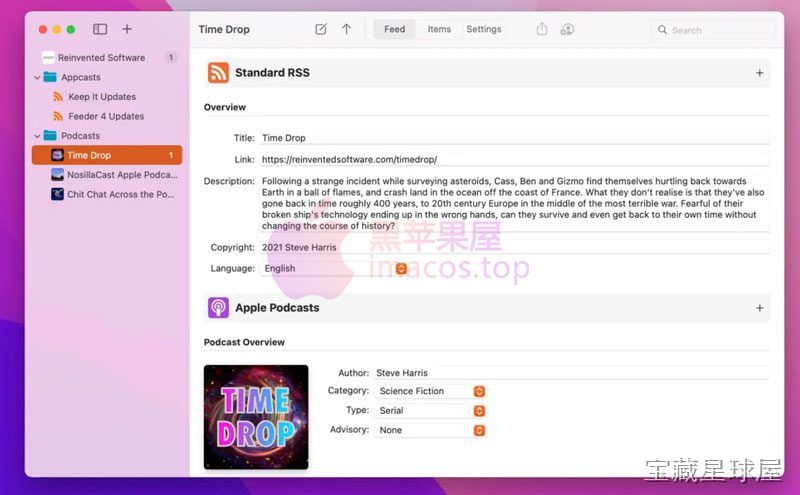Collapse the Appcasts folder chevron
This screenshot has width=800, height=495.
(37, 78)
